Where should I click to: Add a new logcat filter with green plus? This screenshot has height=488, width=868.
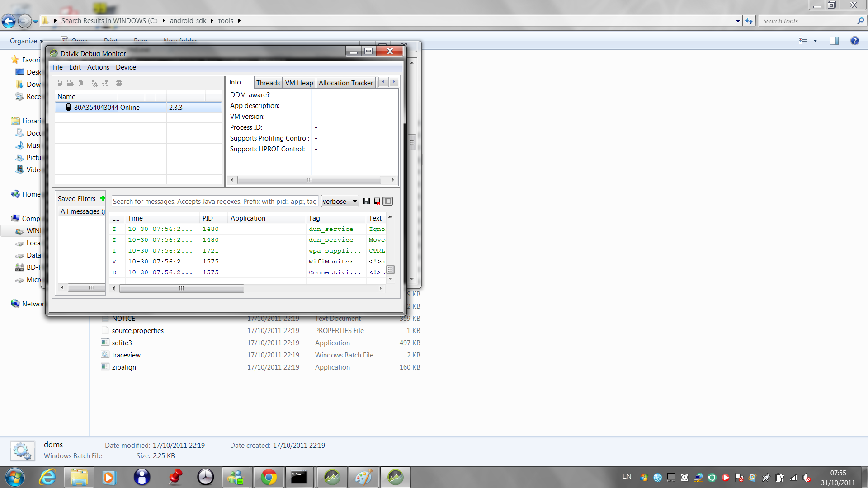(x=103, y=199)
